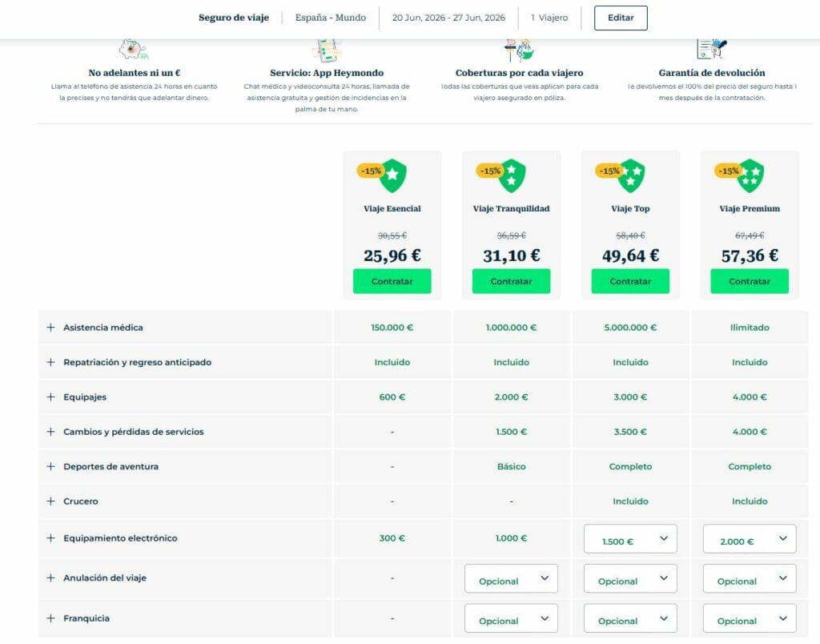Expand the Franquicia row
The image size is (820, 644).
pyautogui.click(x=50, y=618)
